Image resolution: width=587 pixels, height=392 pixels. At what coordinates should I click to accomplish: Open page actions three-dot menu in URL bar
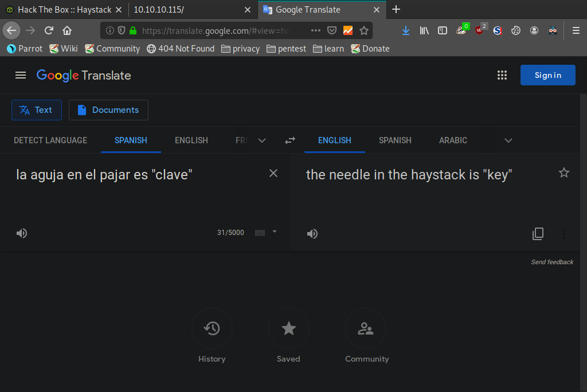[316, 30]
